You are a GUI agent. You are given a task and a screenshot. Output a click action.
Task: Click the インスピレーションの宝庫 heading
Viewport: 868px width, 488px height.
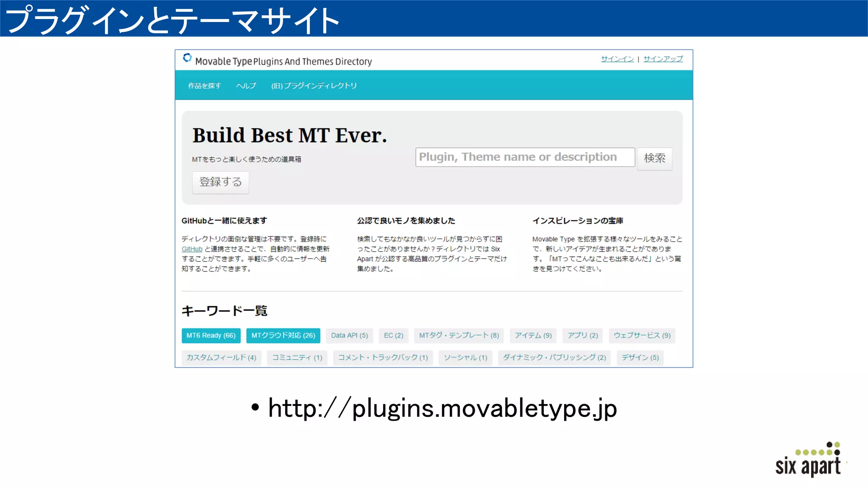578,221
